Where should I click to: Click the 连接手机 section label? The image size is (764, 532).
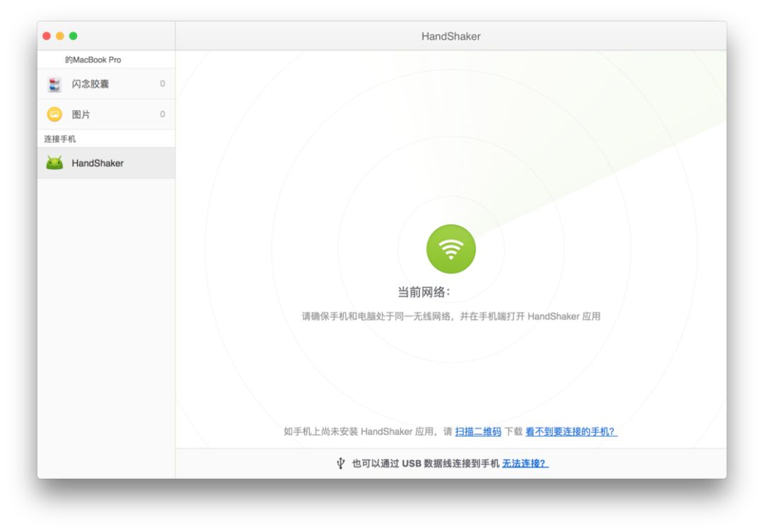coord(60,139)
